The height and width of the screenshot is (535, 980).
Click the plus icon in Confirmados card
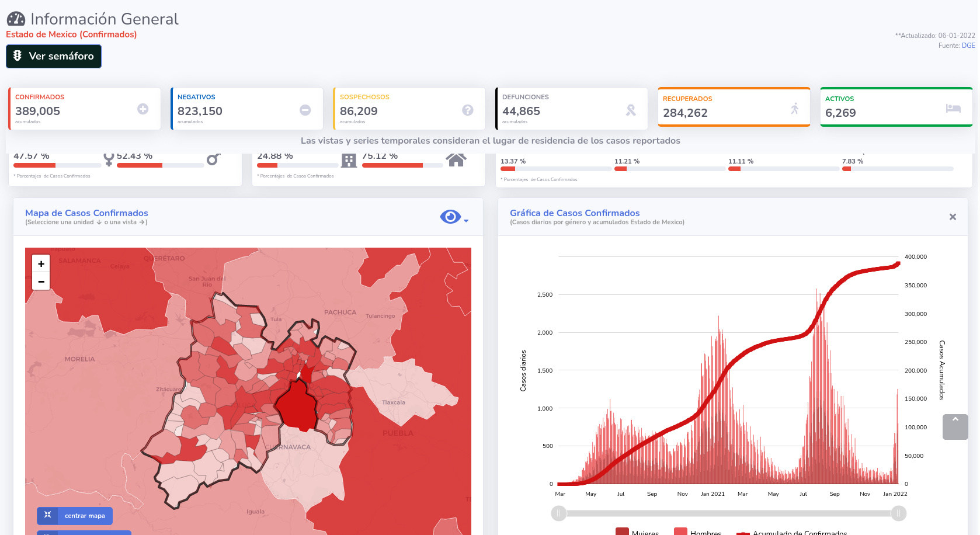click(x=143, y=109)
